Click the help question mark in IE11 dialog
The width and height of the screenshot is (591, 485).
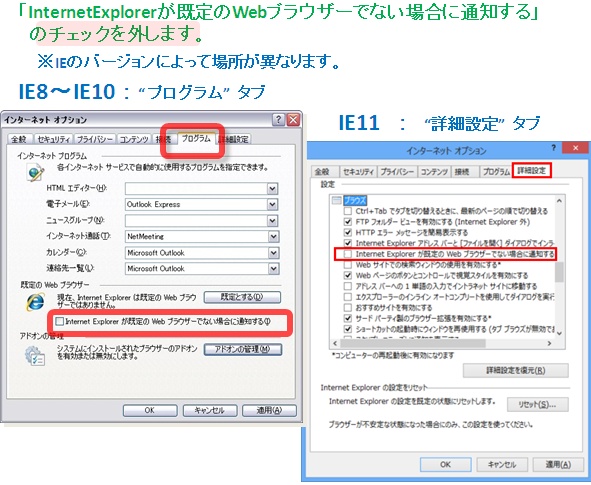point(553,148)
